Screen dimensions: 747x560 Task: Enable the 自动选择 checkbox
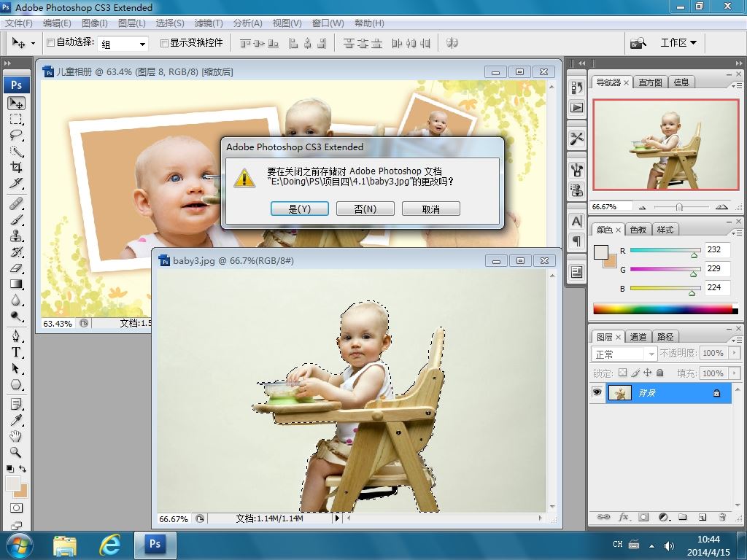50,43
